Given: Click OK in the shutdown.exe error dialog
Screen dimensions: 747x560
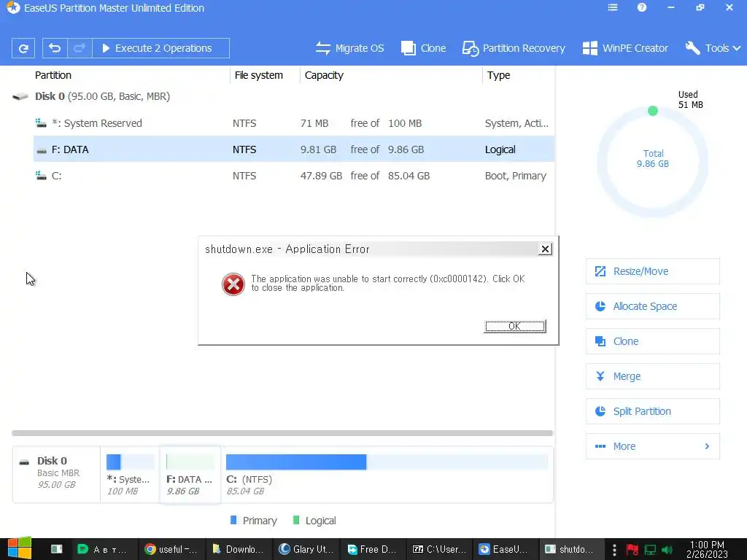Looking at the screenshot, I should coord(514,326).
